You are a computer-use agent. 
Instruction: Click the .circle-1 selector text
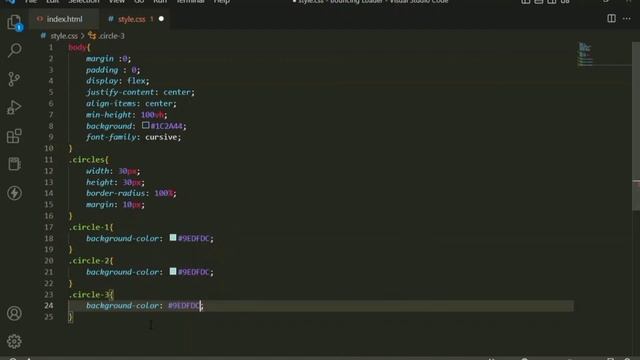pyautogui.click(x=89, y=227)
